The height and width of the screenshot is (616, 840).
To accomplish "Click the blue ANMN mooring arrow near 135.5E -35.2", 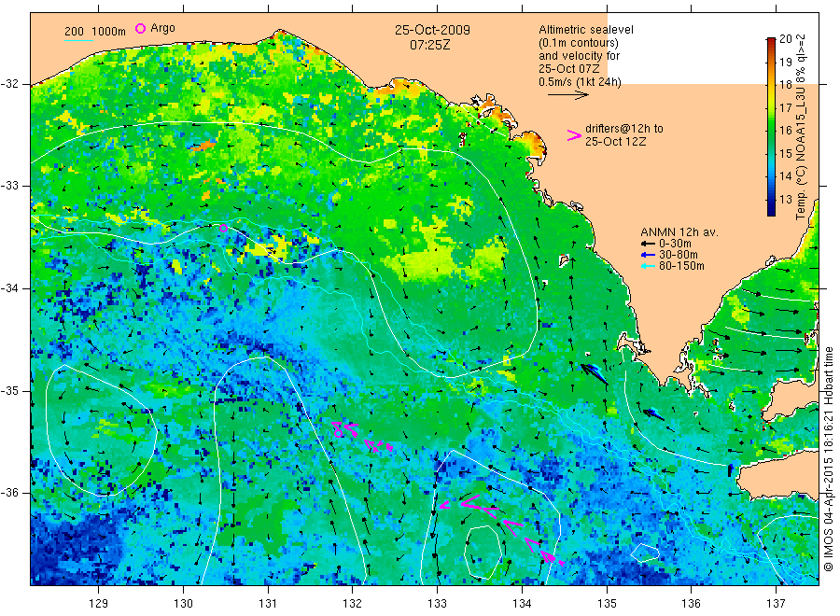I will [x=653, y=414].
